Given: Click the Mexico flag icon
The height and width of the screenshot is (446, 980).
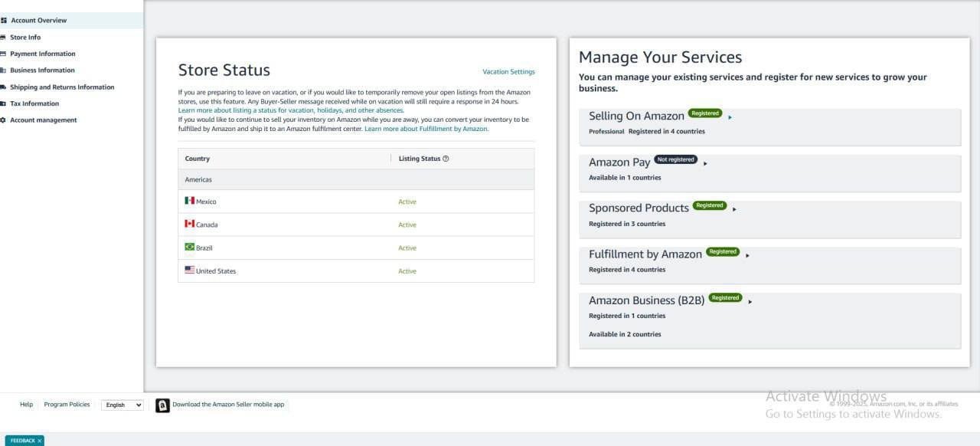Looking at the screenshot, I should 189,201.
